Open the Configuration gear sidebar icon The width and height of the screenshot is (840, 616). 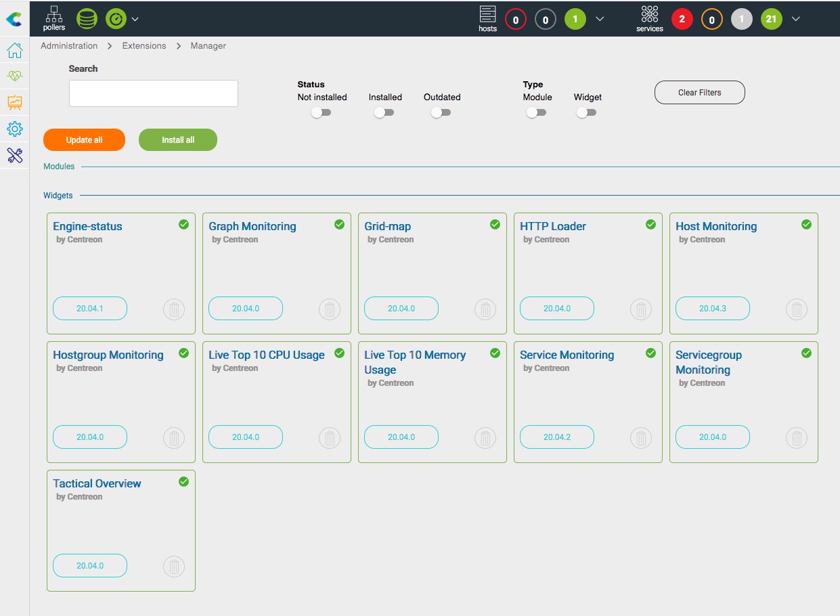click(x=15, y=129)
